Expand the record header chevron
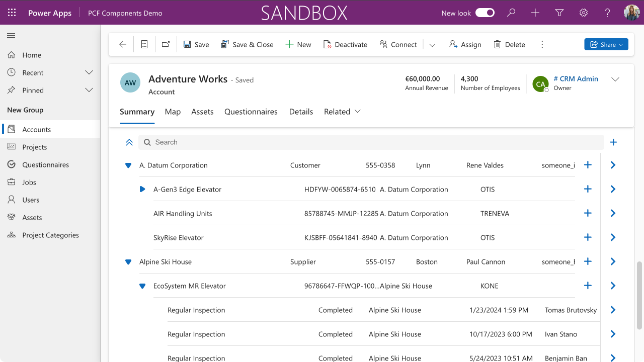This screenshot has width=644, height=362. (615, 79)
